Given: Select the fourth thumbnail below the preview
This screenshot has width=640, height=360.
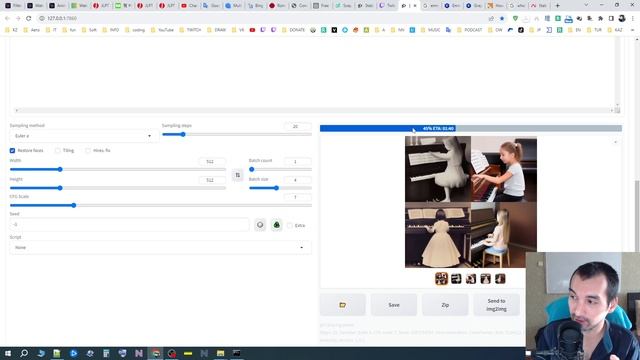Looking at the screenshot, I should (x=485, y=279).
